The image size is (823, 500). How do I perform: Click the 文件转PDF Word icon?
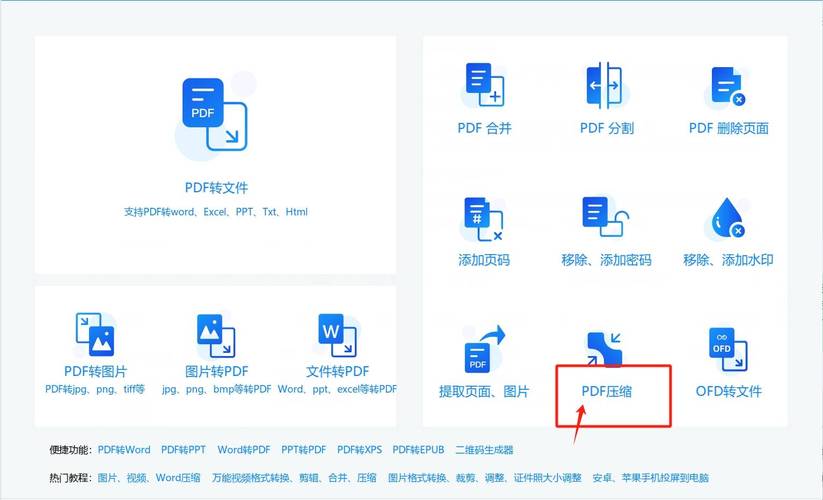coord(337,335)
